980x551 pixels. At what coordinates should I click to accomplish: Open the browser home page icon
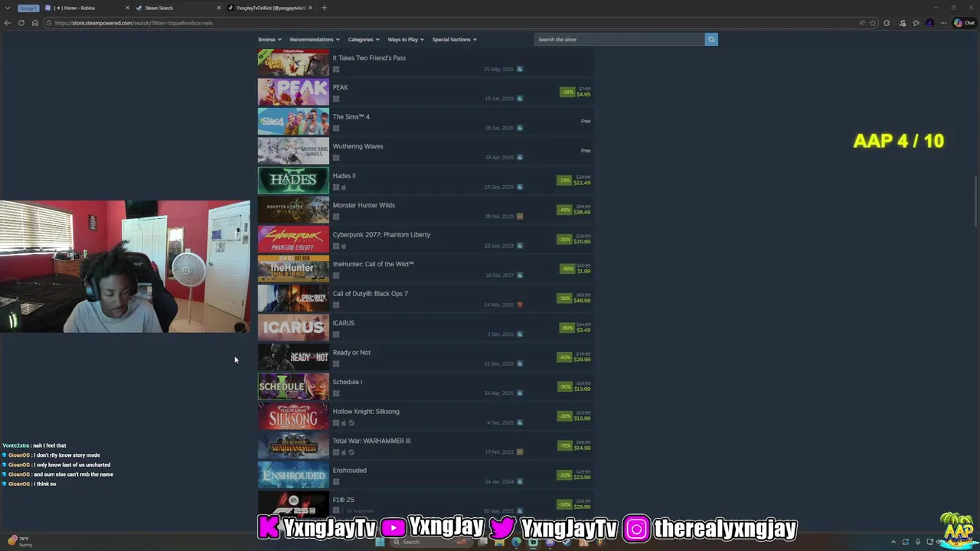34,23
